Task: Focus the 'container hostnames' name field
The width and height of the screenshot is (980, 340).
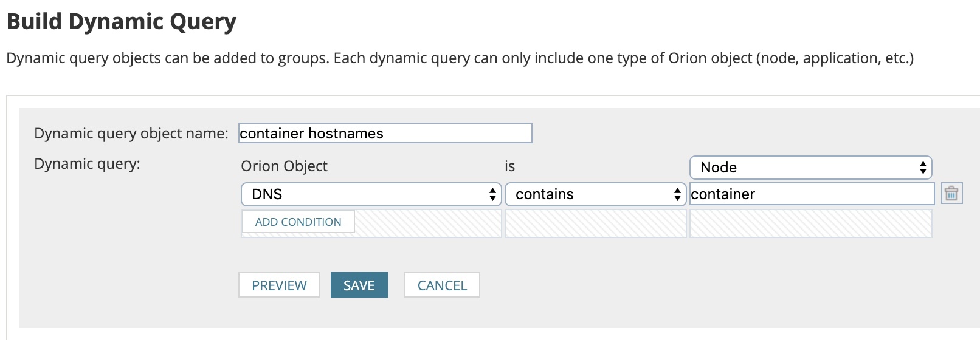Action: click(385, 133)
